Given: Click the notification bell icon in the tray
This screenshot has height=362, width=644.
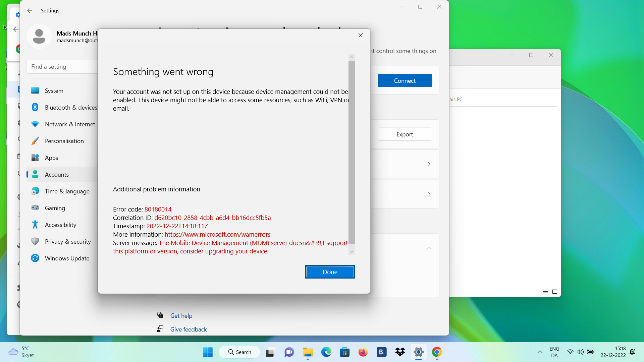Looking at the screenshot, I should click(x=633, y=352).
